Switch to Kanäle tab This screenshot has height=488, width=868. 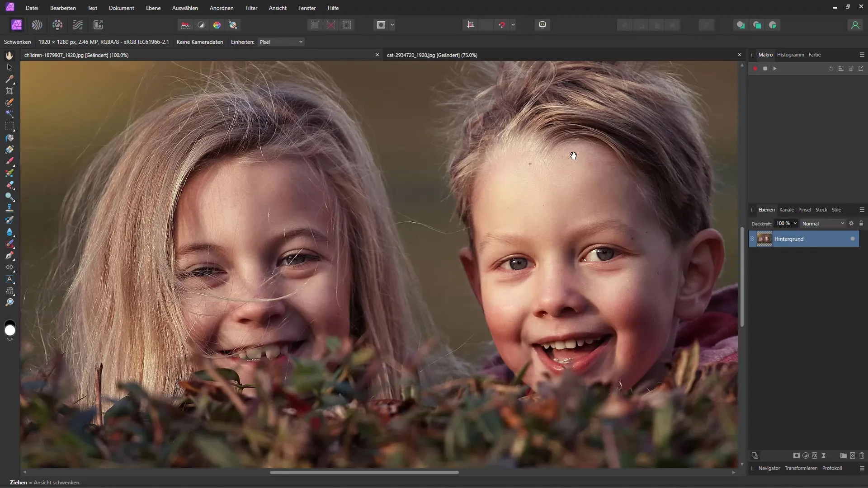tap(787, 210)
